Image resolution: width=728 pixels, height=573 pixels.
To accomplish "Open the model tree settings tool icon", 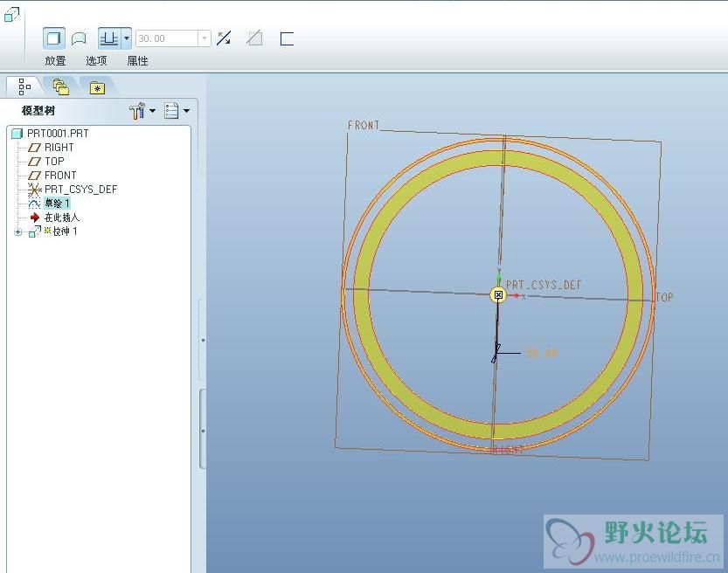I will click(137, 111).
